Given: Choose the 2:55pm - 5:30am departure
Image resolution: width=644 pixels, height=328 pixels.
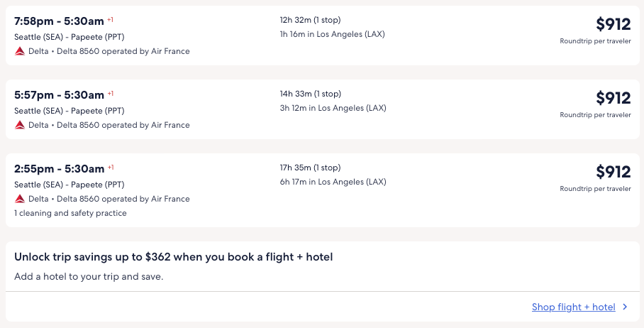Looking at the screenshot, I should 60,168.
